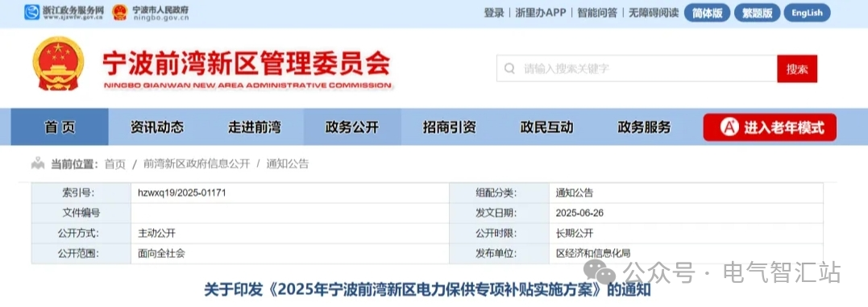Click the red 搜索 button

[x=797, y=69]
